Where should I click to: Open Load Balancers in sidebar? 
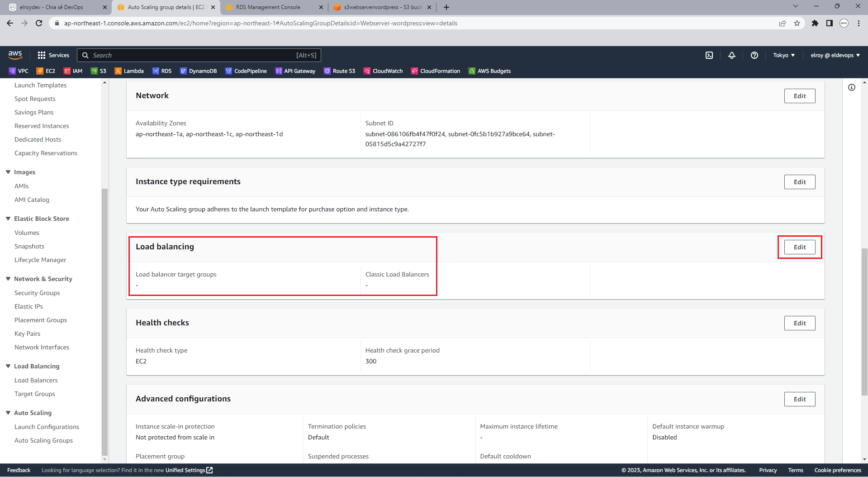click(36, 380)
